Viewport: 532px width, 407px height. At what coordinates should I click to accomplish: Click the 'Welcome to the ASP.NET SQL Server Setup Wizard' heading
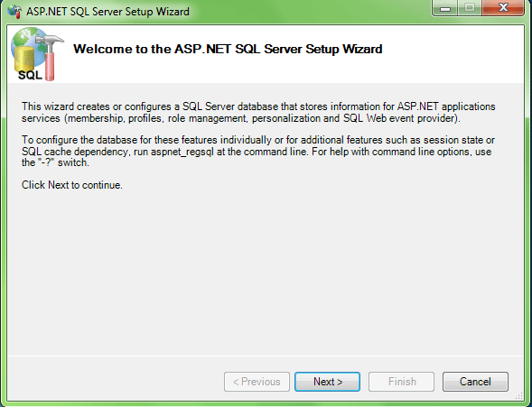pyautogui.click(x=228, y=49)
